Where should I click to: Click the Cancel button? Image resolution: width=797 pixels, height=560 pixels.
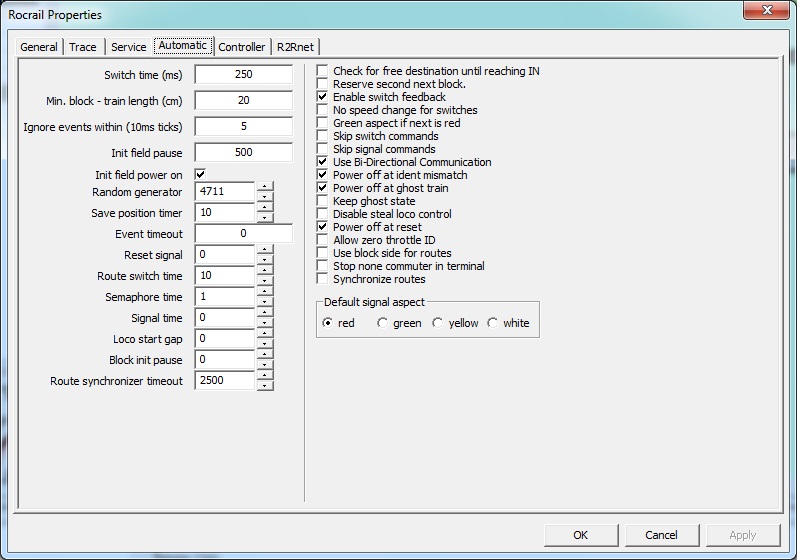point(662,535)
